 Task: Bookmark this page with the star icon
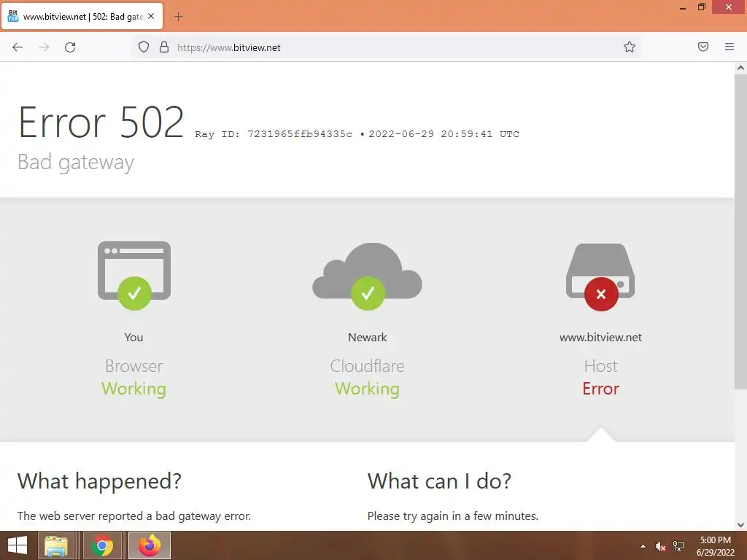(x=630, y=47)
